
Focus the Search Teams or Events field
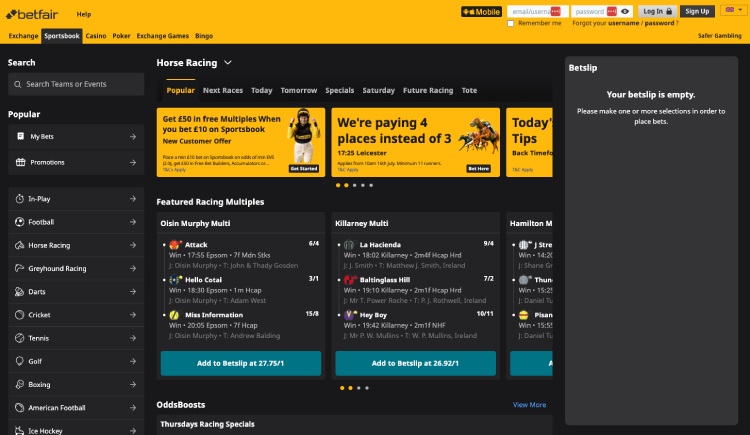(x=76, y=84)
